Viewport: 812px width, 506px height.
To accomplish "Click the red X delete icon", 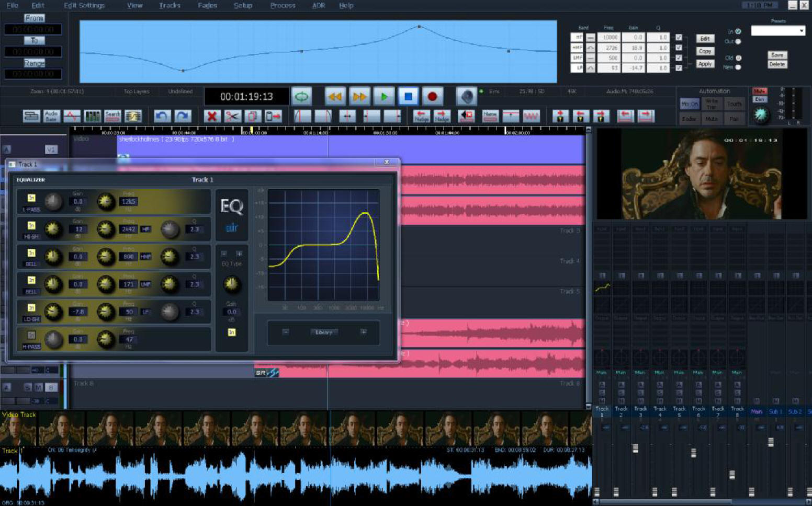I will point(212,116).
